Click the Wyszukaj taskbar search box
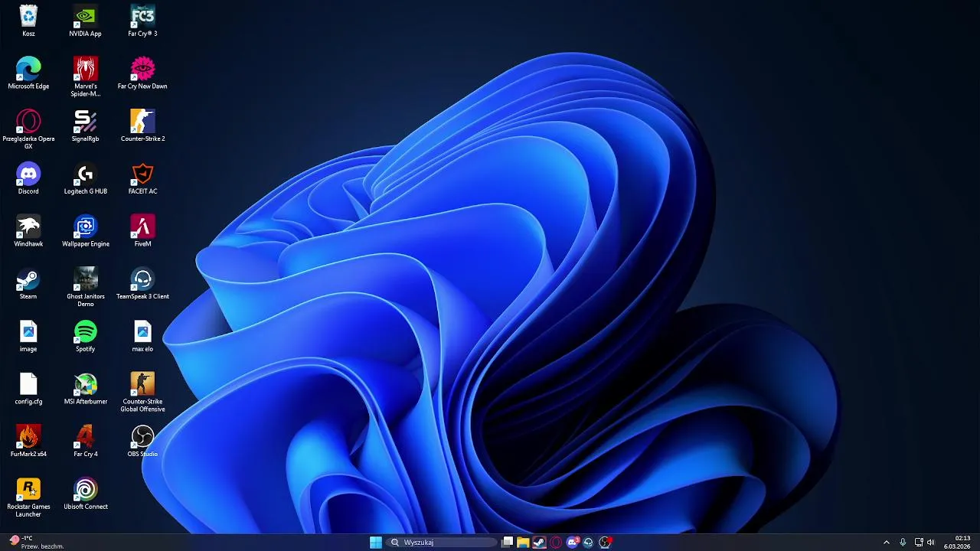This screenshot has height=551, width=980. tap(442, 543)
